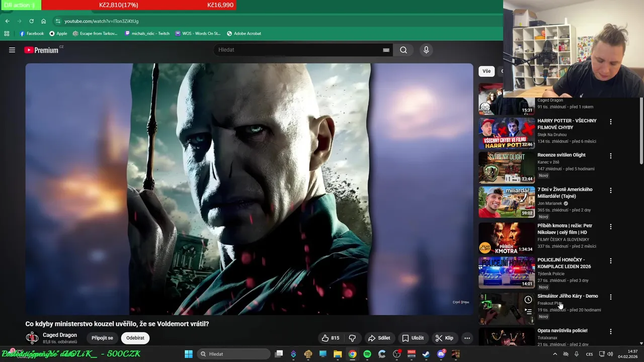This screenshot has height=362, width=644.
Task: Select the Vše filter chip
Action: (487, 71)
